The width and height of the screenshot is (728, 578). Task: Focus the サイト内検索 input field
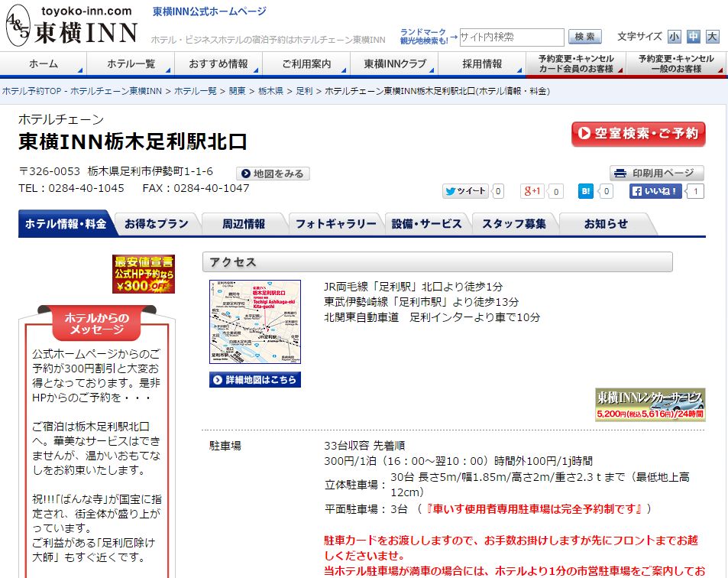pos(512,37)
